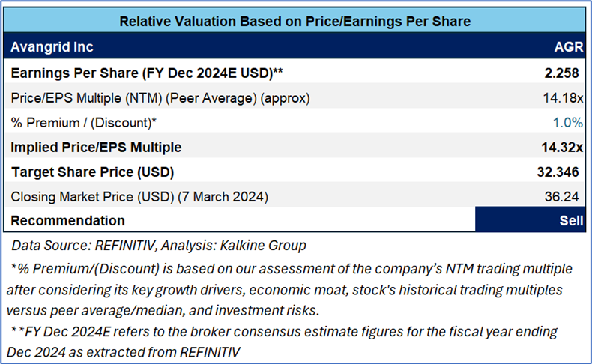Image resolution: width=592 pixels, height=364 pixels.
Task: Click the FY Dec 2024E footnote text
Action: [285, 340]
